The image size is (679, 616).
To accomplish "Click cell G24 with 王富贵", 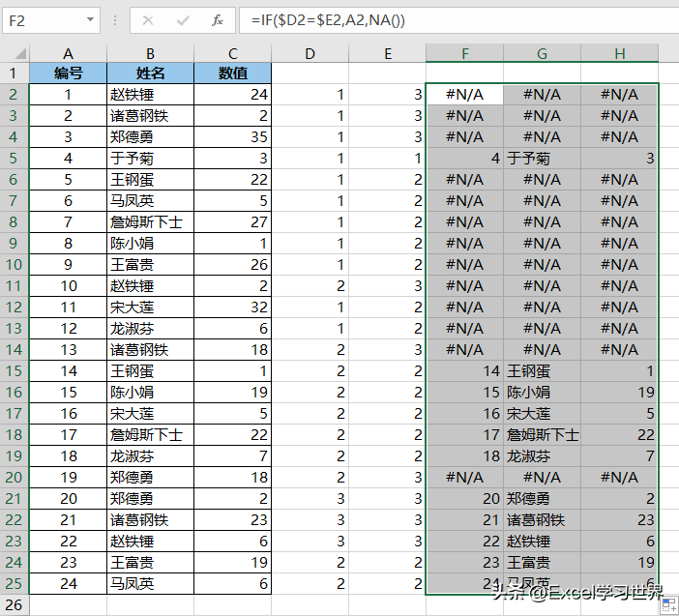I will tap(543, 562).
